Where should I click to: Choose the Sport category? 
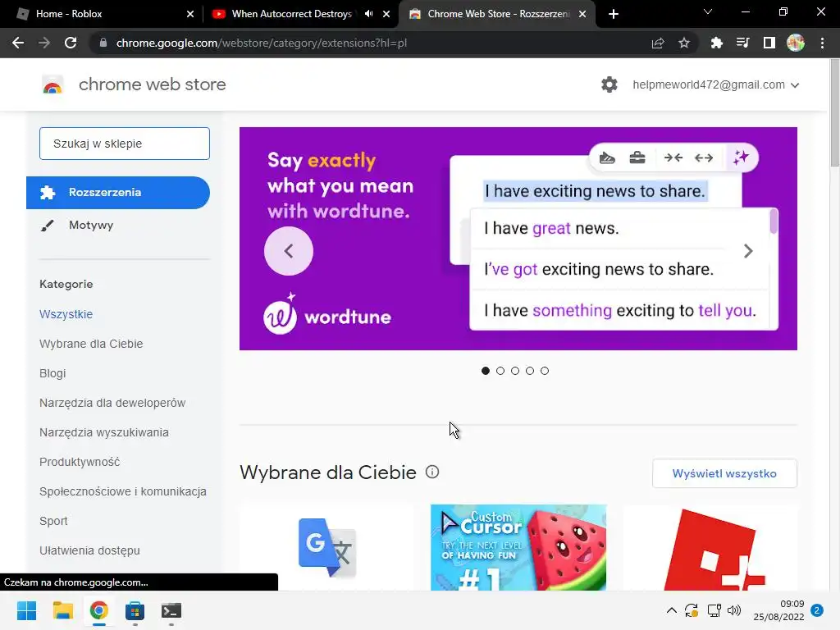click(53, 521)
